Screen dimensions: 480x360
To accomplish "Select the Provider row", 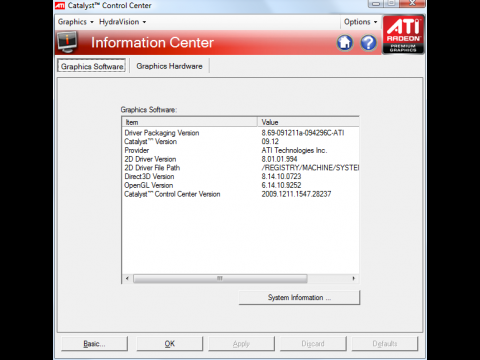I will click(x=240, y=150).
